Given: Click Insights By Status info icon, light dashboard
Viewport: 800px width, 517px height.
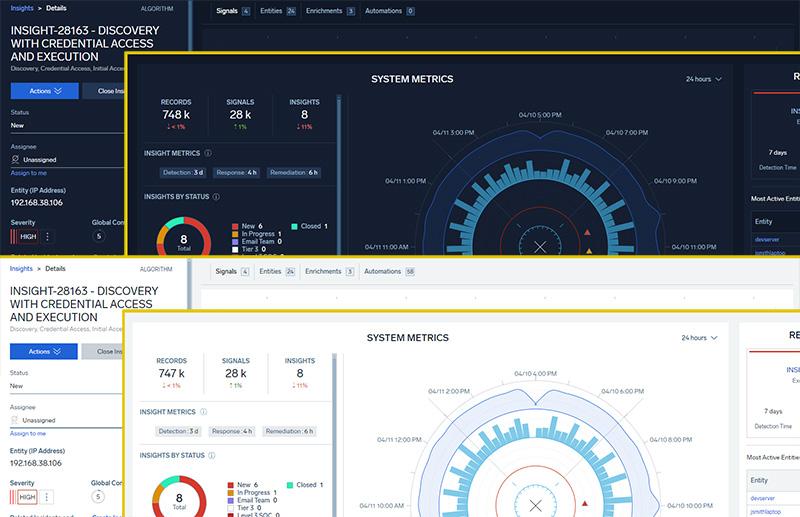Looking at the screenshot, I should (x=212, y=455).
